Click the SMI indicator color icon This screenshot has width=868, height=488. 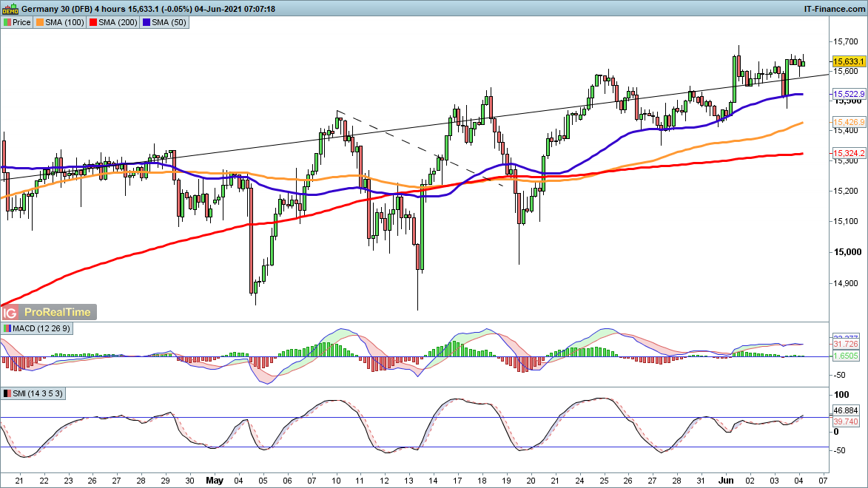7,393
